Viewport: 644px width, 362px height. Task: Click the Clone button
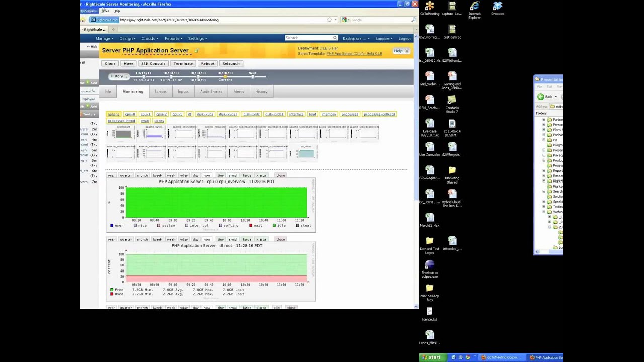click(110, 64)
